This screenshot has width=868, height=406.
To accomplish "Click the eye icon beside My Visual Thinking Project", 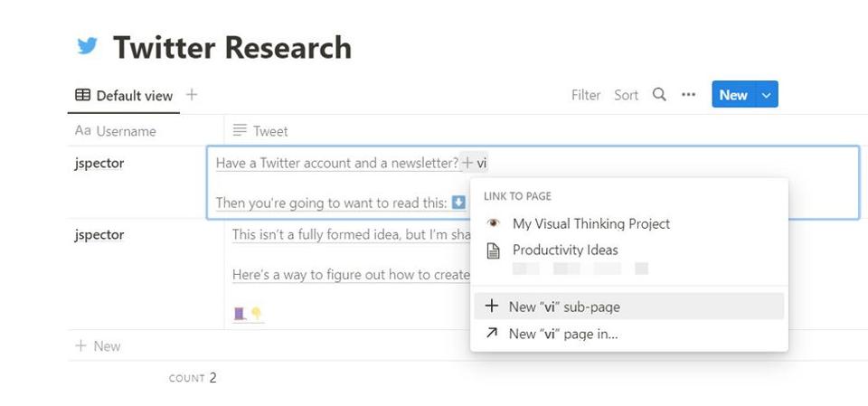I will tap(493, 223).
